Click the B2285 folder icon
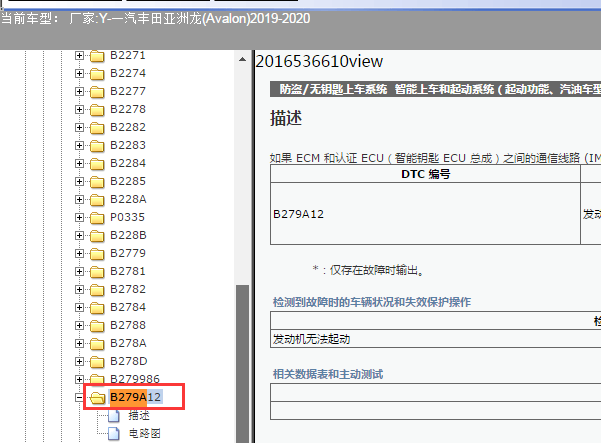 97,182
